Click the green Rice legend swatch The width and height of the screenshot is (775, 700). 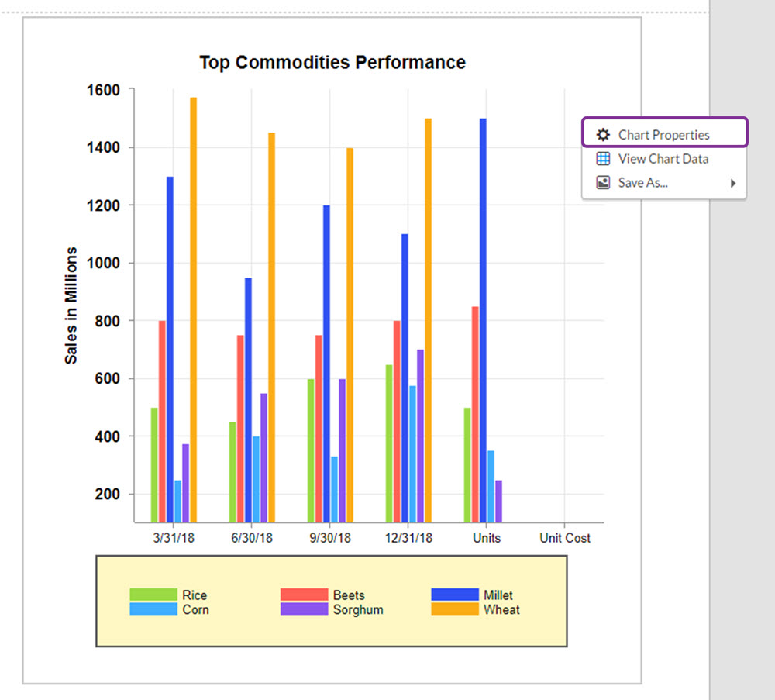pyautogui.click(x=152, y=595)
